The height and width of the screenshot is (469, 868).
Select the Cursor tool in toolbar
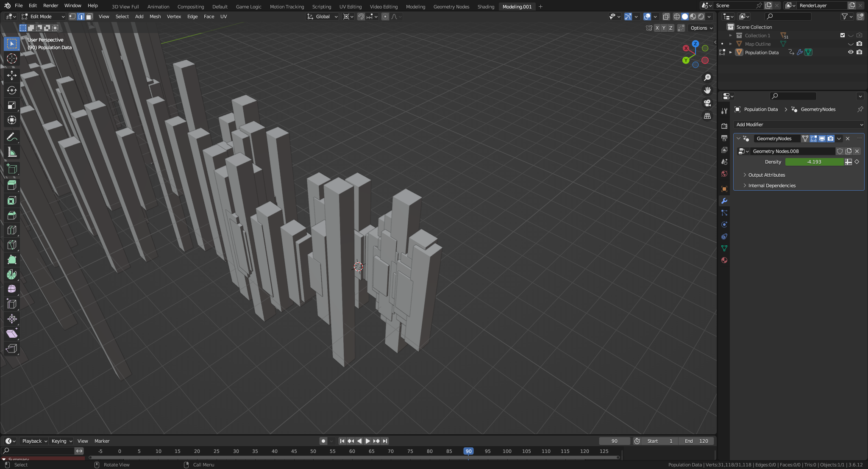pos(11,58)
